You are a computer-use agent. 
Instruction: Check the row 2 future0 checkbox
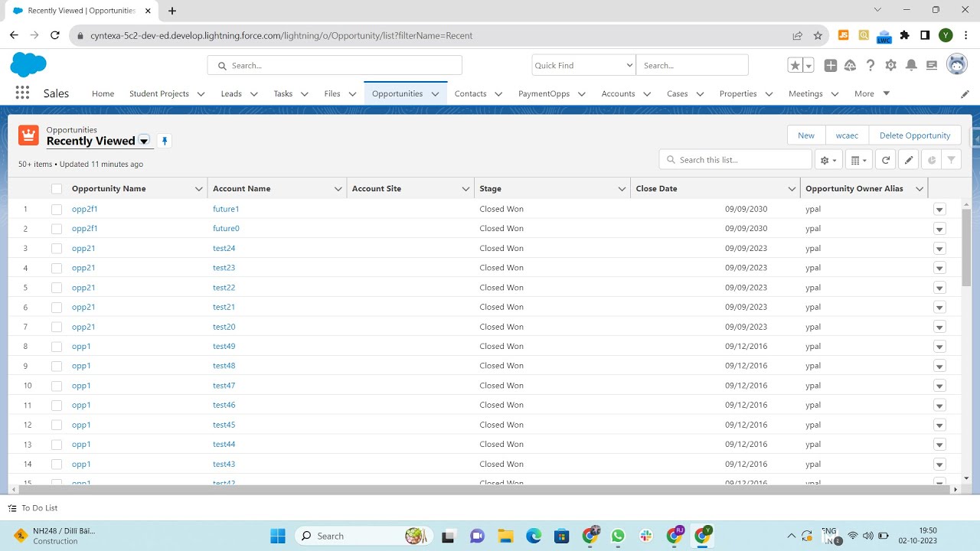click(x=57, y=229)
